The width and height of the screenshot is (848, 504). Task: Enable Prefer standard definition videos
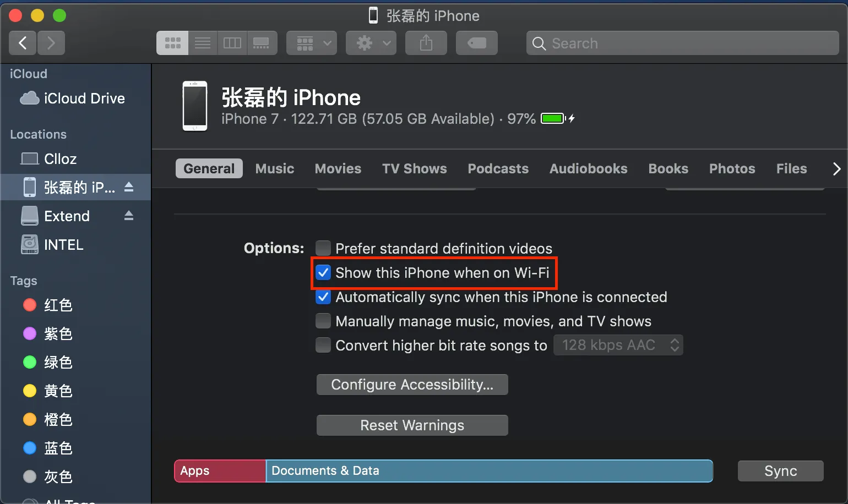[x=323, y=248]
